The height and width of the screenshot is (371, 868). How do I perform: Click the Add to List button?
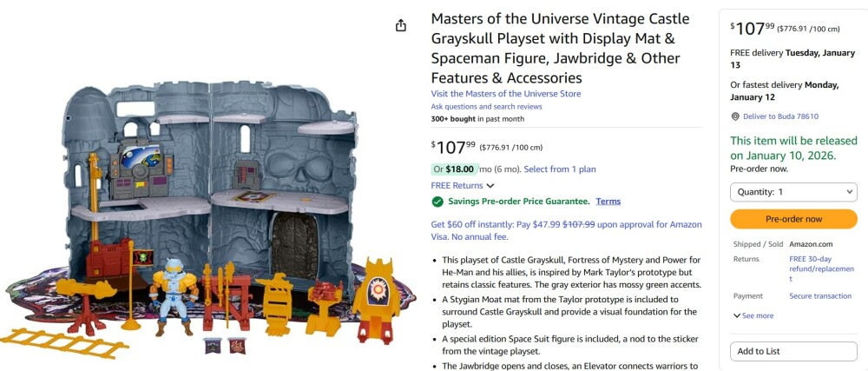pos(793,351)
